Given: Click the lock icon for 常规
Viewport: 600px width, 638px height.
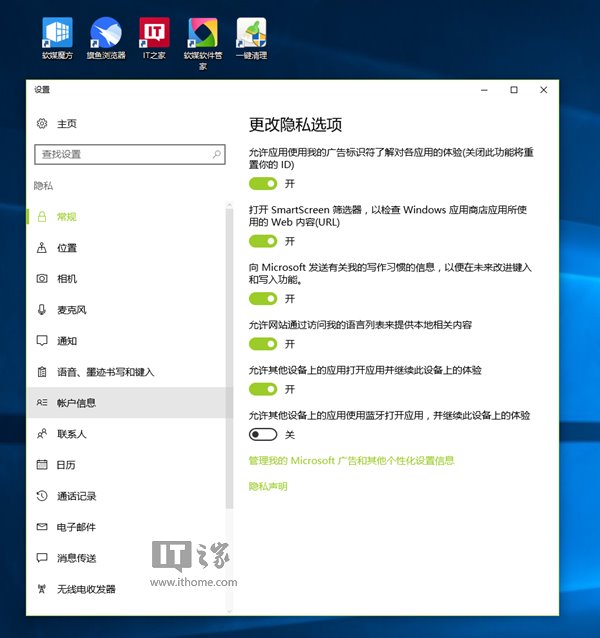Looking at the screenshot, I should 42,216.
